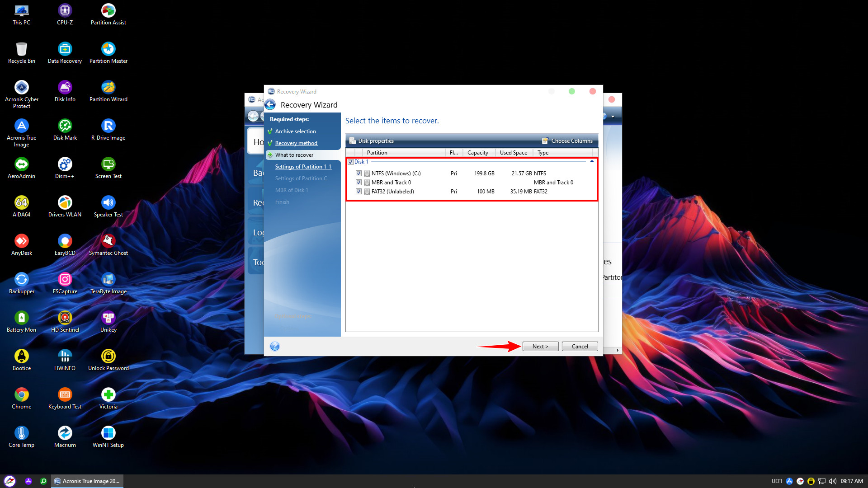Viewport: 868px width, 488px height.
Task: Toggle the FAT32 (Unlabeled) partition checkbox
Action: [x=359, y=192]
